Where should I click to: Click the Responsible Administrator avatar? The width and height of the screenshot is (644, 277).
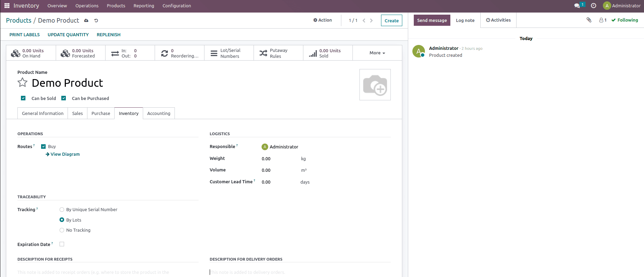[x=265, y=147]
